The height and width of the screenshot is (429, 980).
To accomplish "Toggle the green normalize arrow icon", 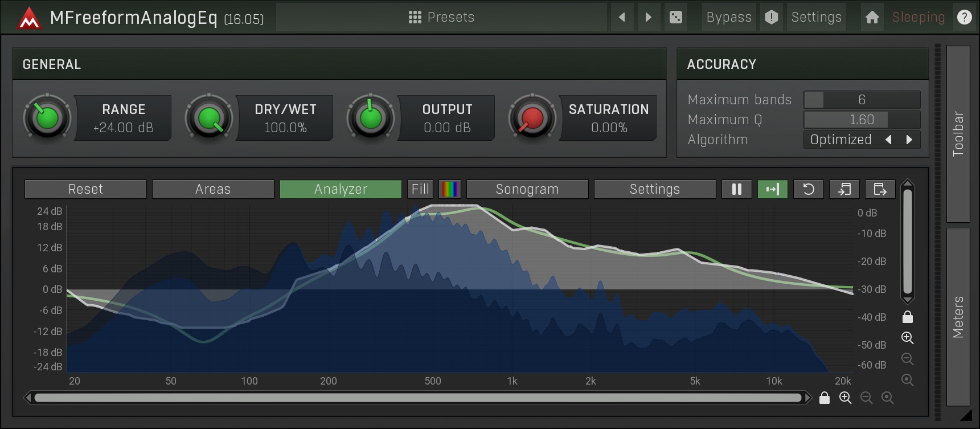I will point(772,189).
